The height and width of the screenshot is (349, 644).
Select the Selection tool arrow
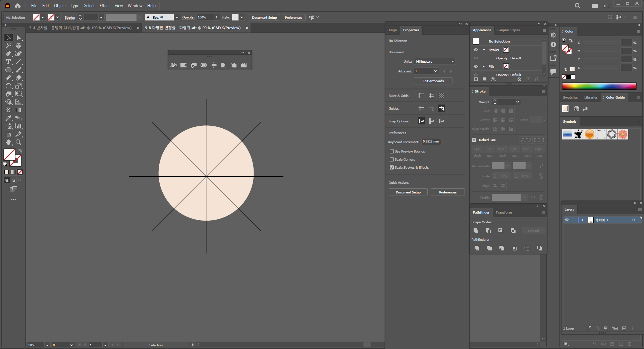[8, 38]
